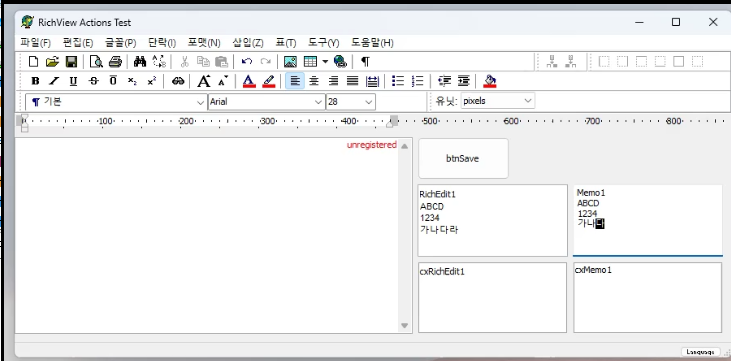Open the Print Preview icon
The width and height of the screenshot is (731, 361).
point(96,62)
